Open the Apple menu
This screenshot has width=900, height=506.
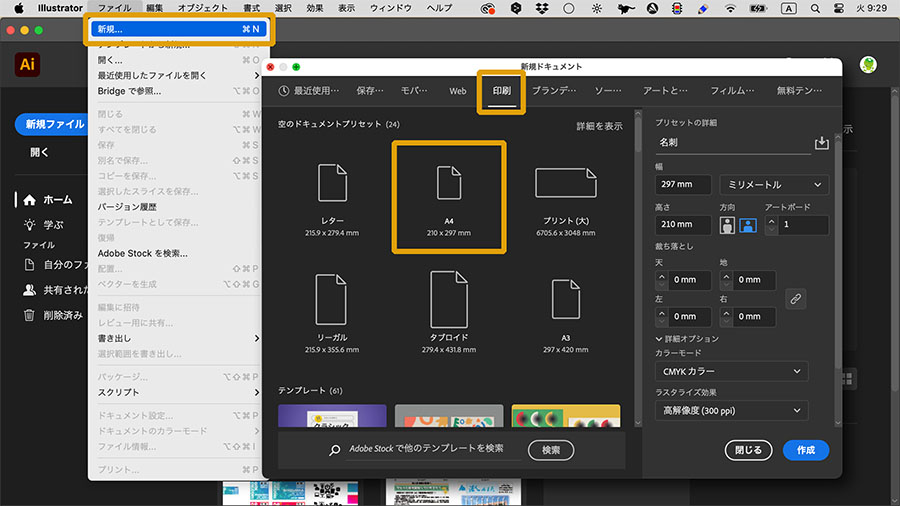tap(18, 8)
